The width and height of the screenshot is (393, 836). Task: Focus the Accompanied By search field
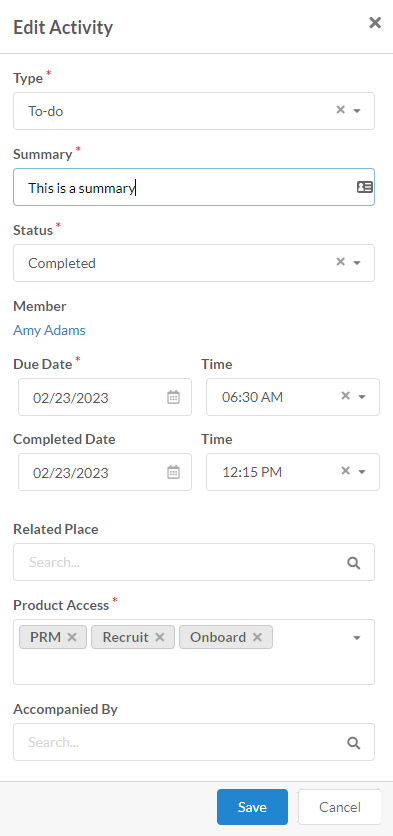click(194, 742)
